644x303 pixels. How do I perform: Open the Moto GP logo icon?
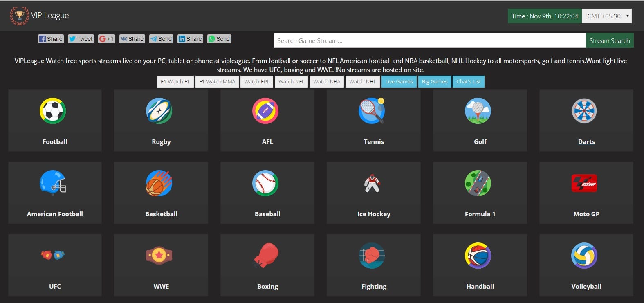584,183
